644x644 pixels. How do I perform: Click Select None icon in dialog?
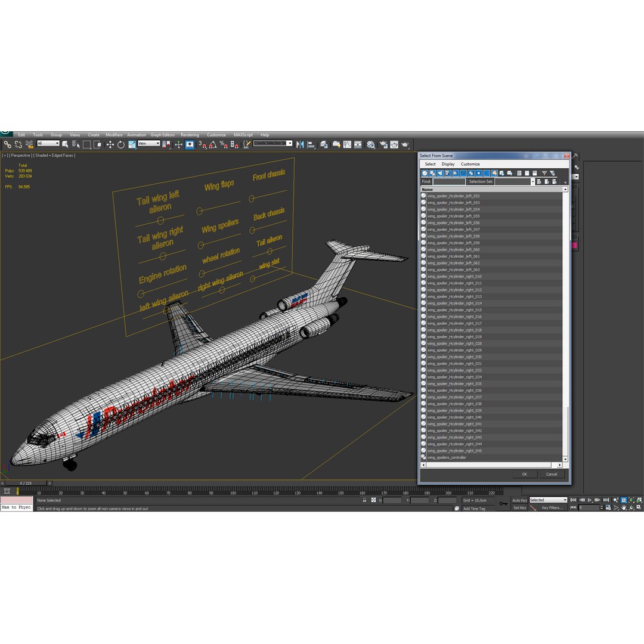tap(527, 173)
